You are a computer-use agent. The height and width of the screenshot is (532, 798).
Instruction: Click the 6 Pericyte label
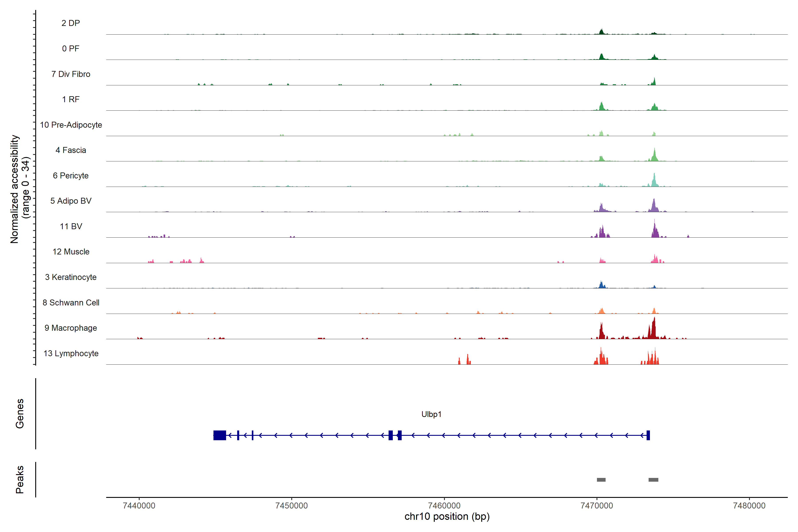[x=70, y=176]
